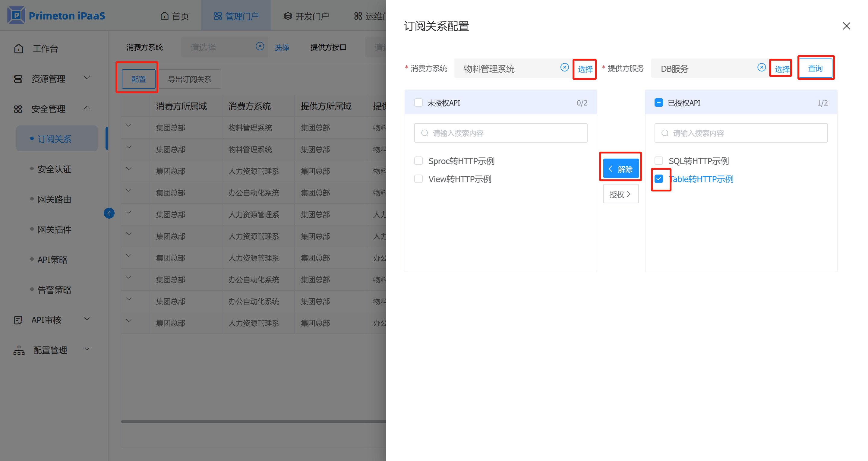The width and height of the screenshot is (868, 461).
Task: Clear the 消费方系统 field with the X icon
Action: [564, 68]
